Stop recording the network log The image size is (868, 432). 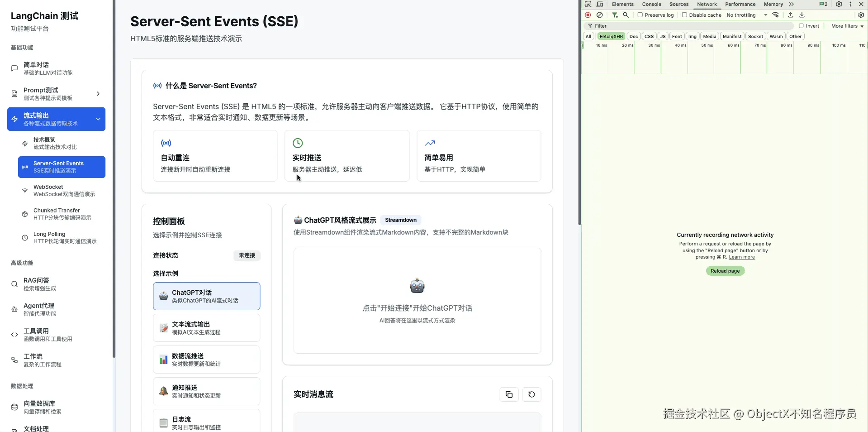point(588,15)
